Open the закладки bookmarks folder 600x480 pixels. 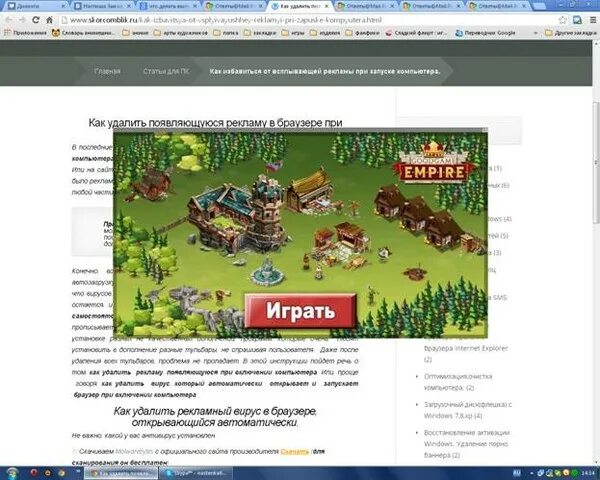tap(260, 33)
